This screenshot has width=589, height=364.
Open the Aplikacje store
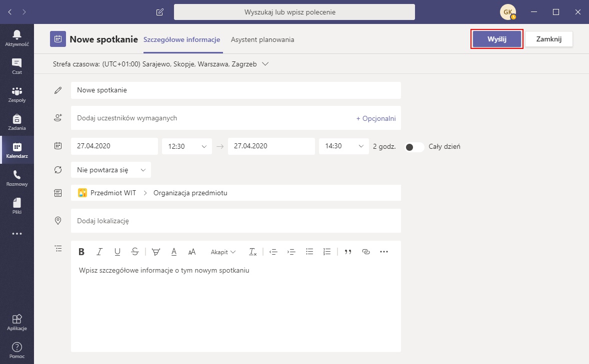17,323
